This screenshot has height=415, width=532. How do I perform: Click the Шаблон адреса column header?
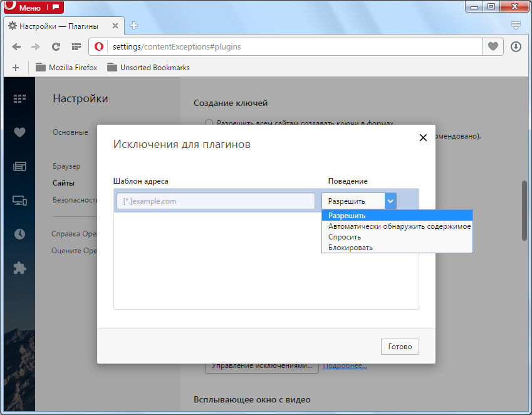140,181
